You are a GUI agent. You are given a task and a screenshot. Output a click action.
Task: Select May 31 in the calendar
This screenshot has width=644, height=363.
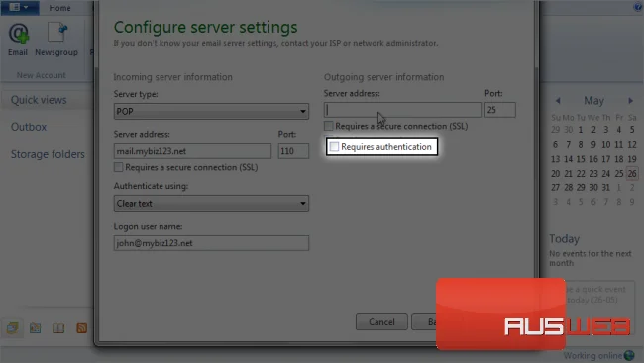click(x=605, y=187)
